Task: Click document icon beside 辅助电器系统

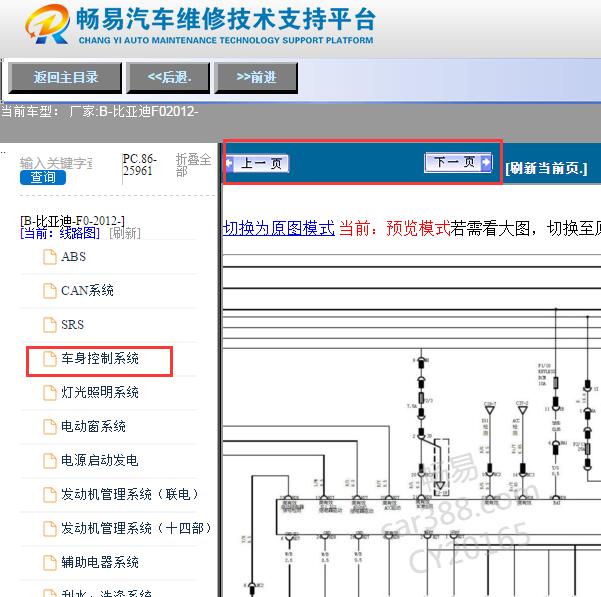Action: [50, 563]
